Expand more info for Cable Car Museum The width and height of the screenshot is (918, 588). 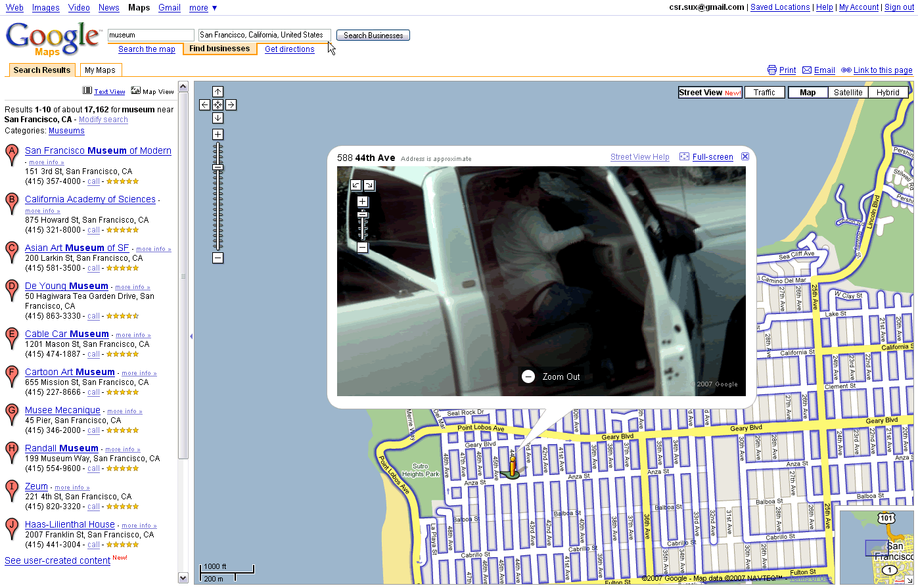coord(133,335)
